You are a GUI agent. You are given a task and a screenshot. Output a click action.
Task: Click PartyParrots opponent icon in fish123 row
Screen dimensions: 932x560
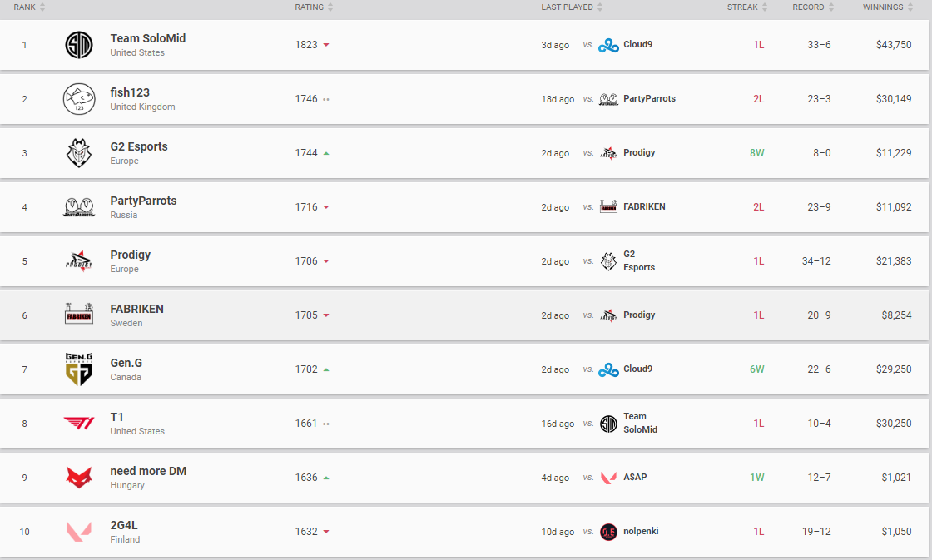click(x=608, y=99)
